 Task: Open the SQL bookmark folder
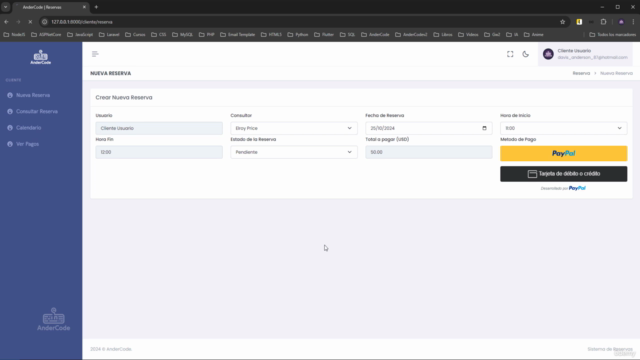click(x=347, y=35)
